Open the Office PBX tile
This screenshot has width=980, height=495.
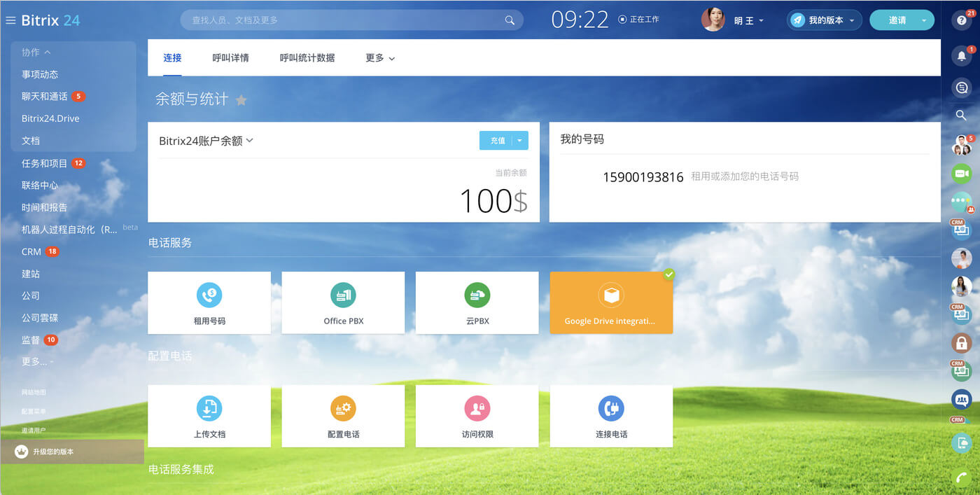(x=343, y=302)
